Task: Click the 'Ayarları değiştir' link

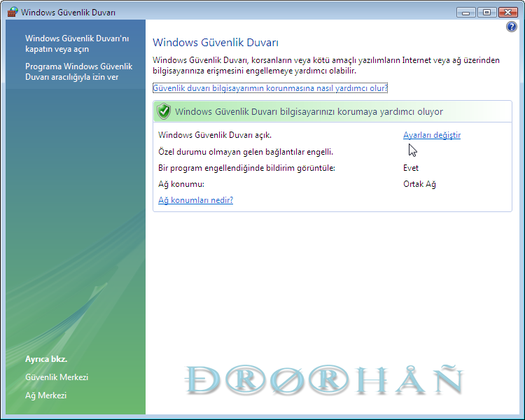Action: click(x=432, y=135)
